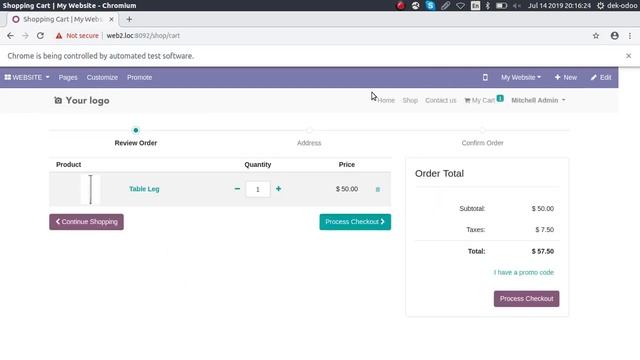This screenshot has width=640, height=360.
Task: Open the Customize menu
Action: pos(102,77)
